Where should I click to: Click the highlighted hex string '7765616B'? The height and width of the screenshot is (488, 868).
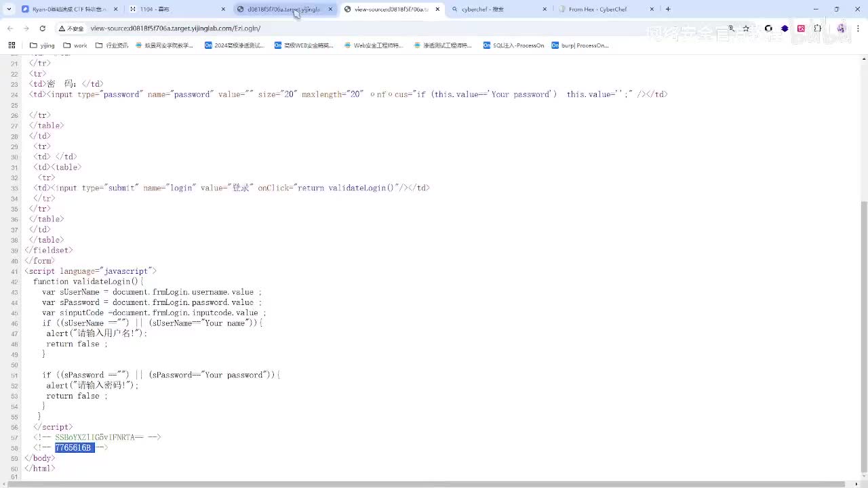[73, 448]
